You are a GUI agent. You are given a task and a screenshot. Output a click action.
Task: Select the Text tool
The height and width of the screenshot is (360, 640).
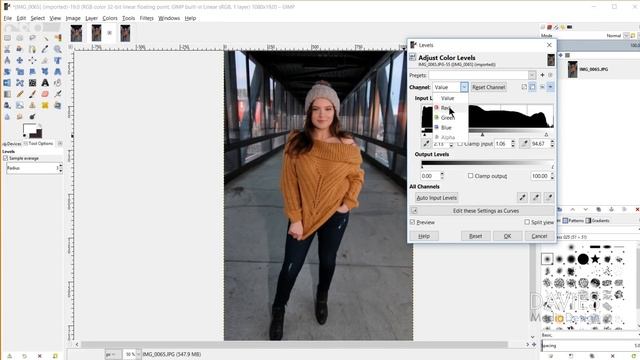[45, 83]
